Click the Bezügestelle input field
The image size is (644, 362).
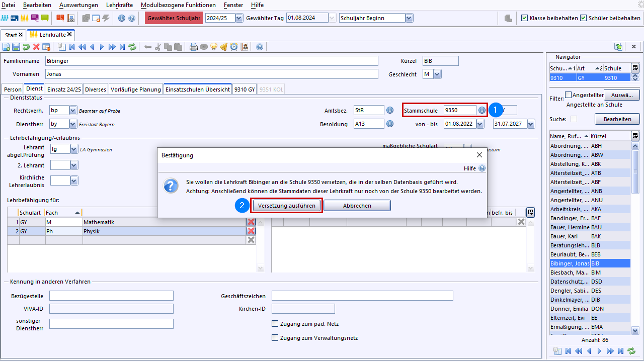111,296
